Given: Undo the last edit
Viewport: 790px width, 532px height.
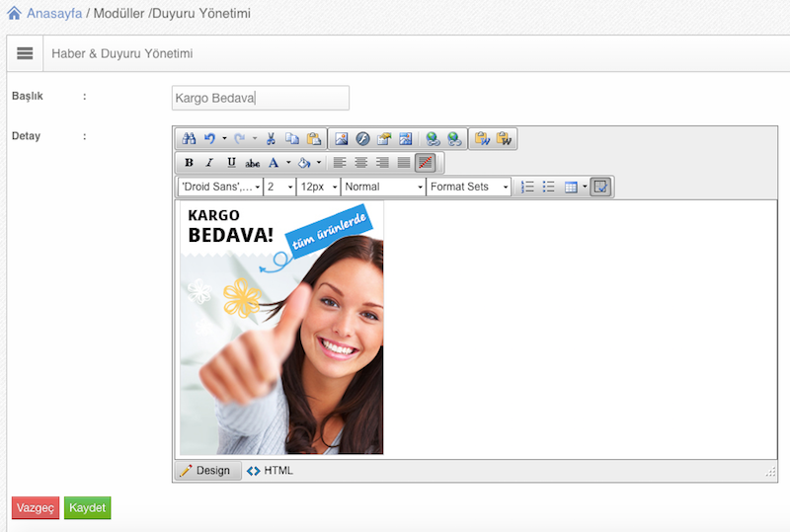Looking at the screenshot, I should (209, 138).
